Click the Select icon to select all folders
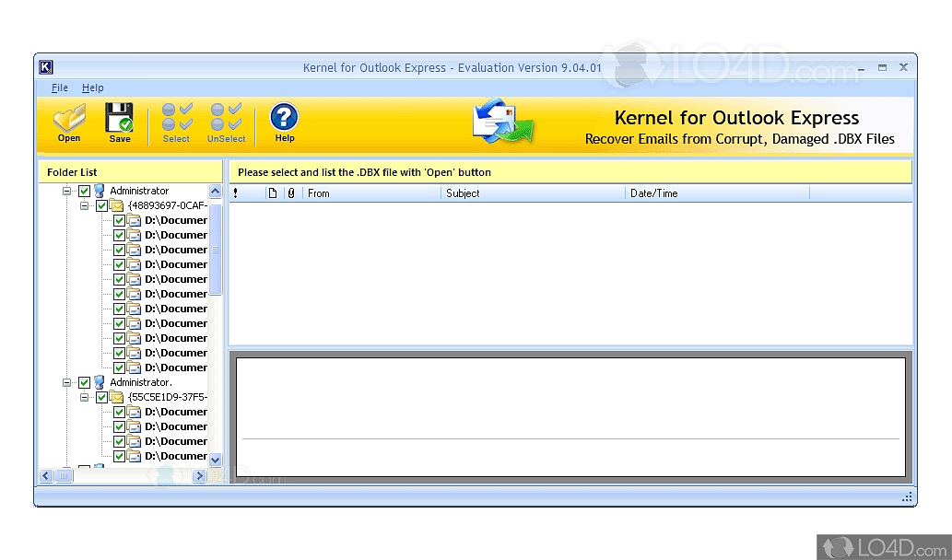This screenshot has width=952, height=560. 176,121
